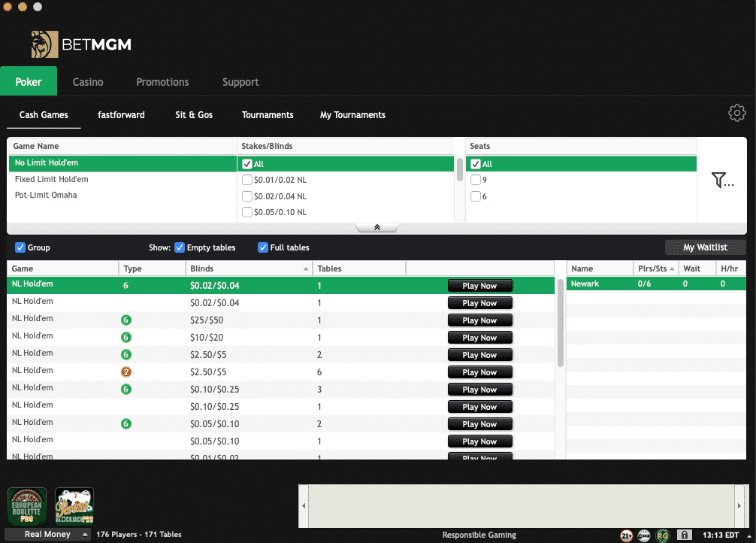Check the $0.02/0.04 NL stakes box
The width and height of the screenshot is (756, 543).
[247, 196]
